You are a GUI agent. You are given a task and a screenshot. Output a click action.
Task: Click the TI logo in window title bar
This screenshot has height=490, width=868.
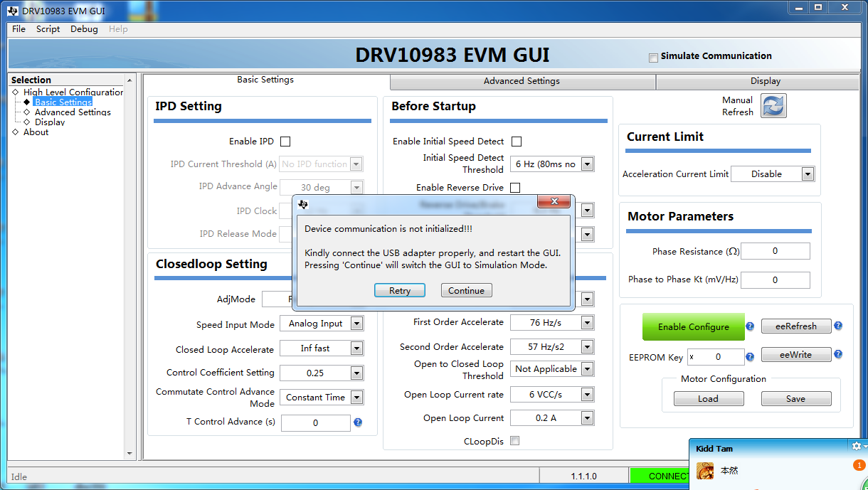14,11
